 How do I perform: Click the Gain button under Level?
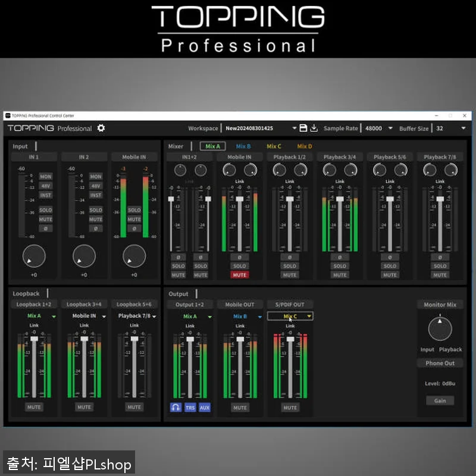[x=440, y=400]
